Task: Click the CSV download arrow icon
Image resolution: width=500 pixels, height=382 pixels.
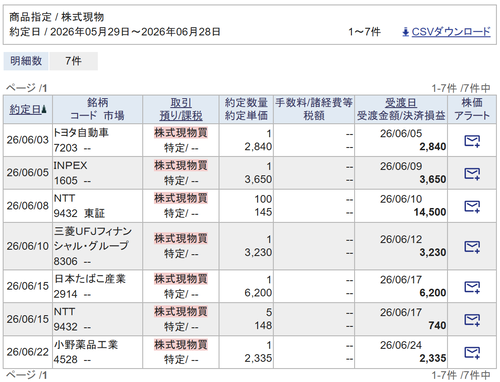Action: pos(405,32)
